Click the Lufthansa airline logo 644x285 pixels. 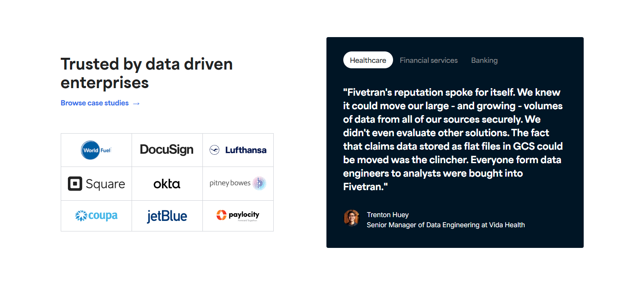238,150
